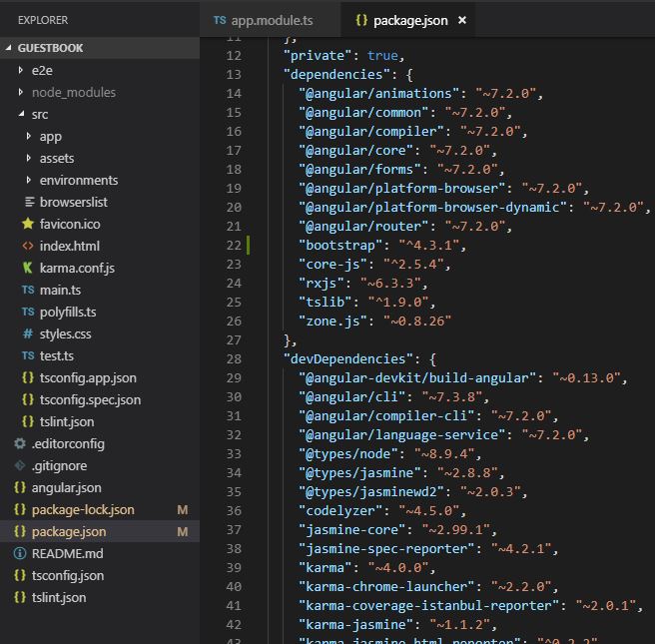Click the gear icon beside .editorconfig
655x644 pixels.
coord(20,443)
